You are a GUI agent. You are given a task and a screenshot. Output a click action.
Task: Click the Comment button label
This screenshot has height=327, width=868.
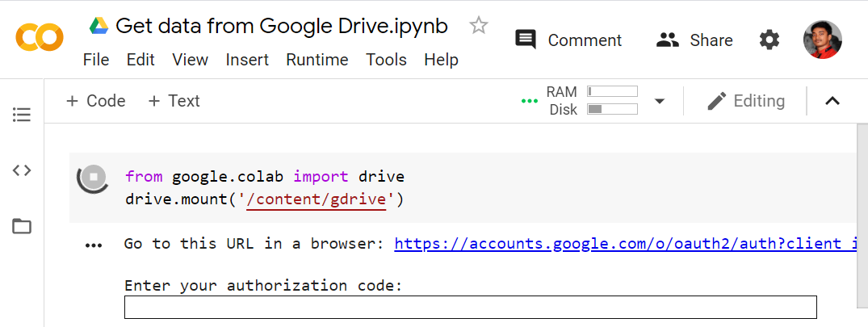pos(585,40)
